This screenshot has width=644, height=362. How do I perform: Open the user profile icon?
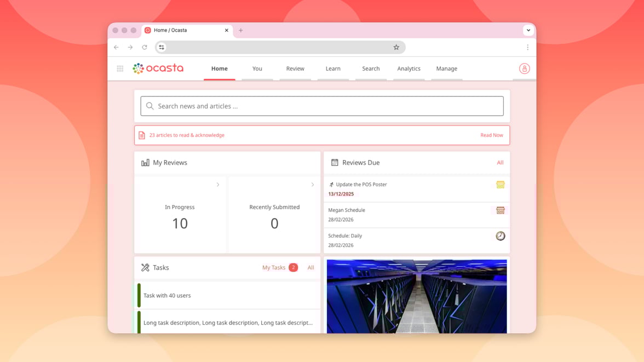(524, 69)
